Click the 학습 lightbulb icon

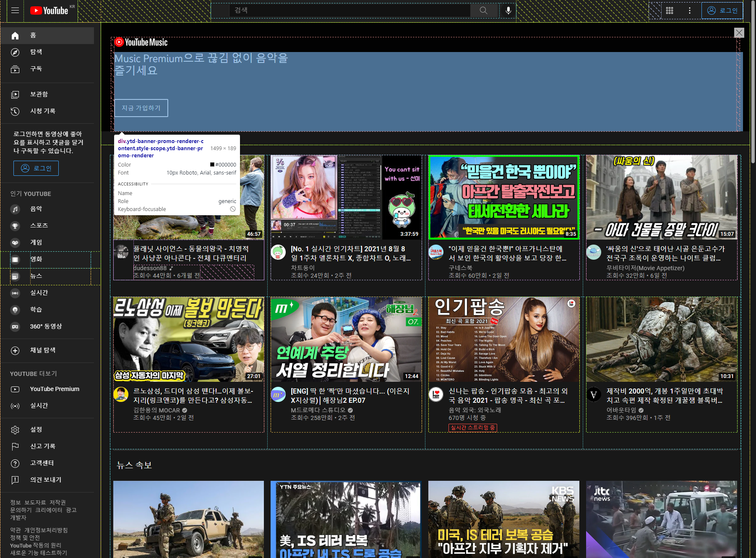[15, 310]
